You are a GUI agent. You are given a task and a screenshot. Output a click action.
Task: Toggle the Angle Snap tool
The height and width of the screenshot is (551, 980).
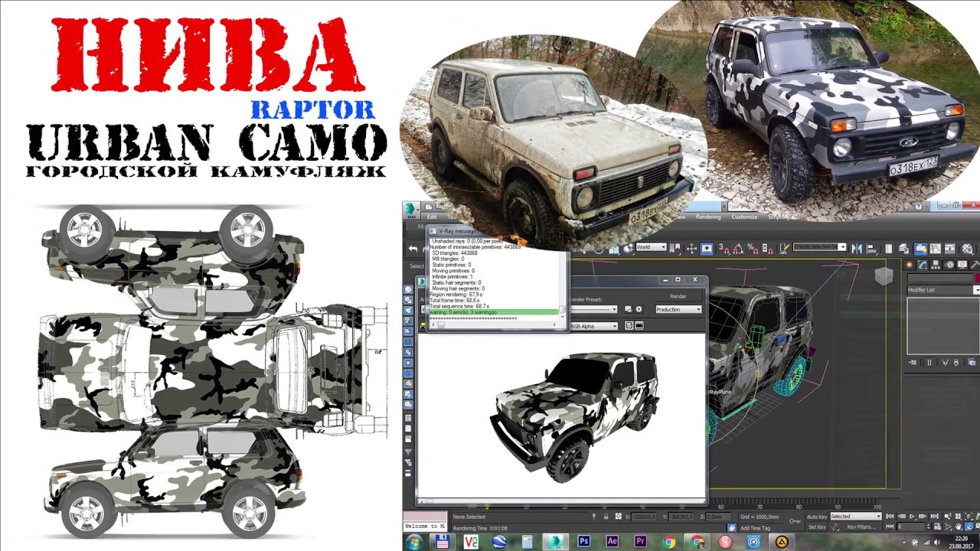click(737, 248)
